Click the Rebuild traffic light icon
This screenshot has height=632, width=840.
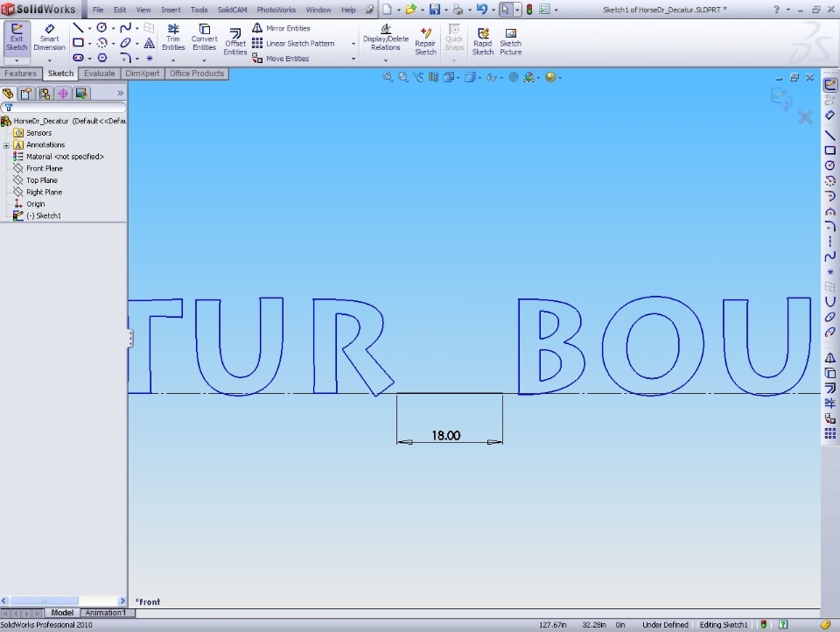[529, 10]
